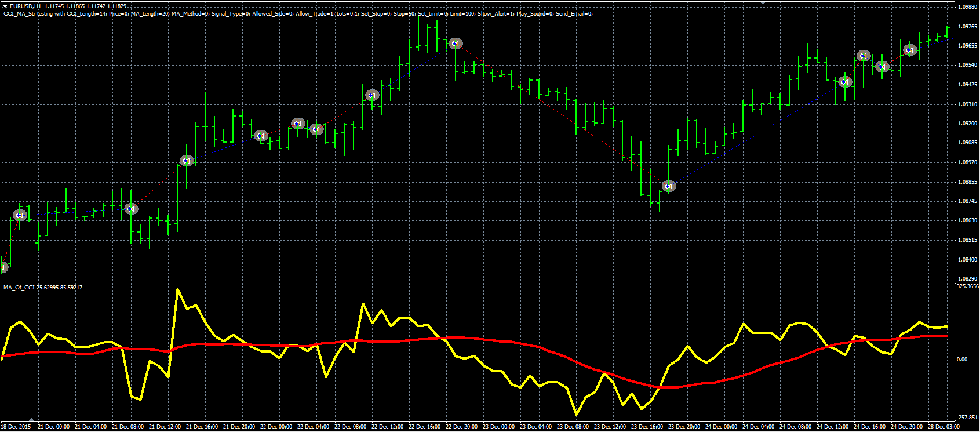The image size is (980, 432).
Task: Click the 24 Dec 00:00 time label
Action: [721, 427]
